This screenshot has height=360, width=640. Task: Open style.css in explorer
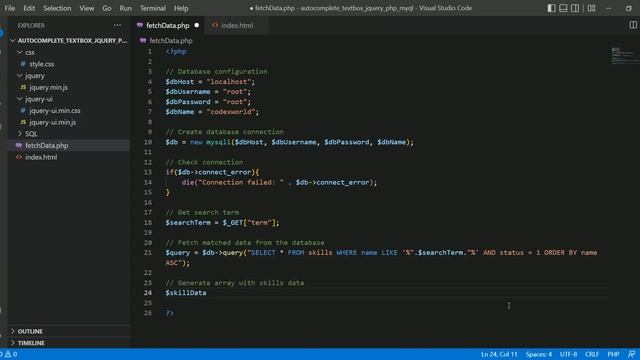coord(42,64)
